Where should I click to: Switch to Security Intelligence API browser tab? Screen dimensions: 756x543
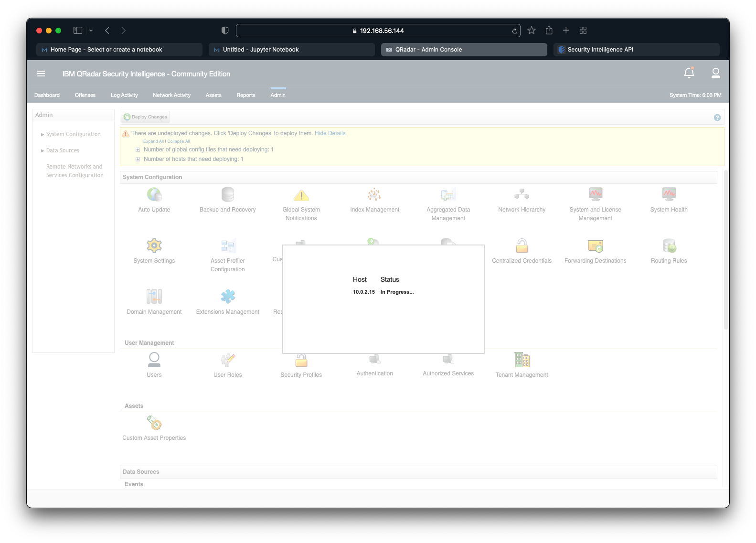pos(637,50)
